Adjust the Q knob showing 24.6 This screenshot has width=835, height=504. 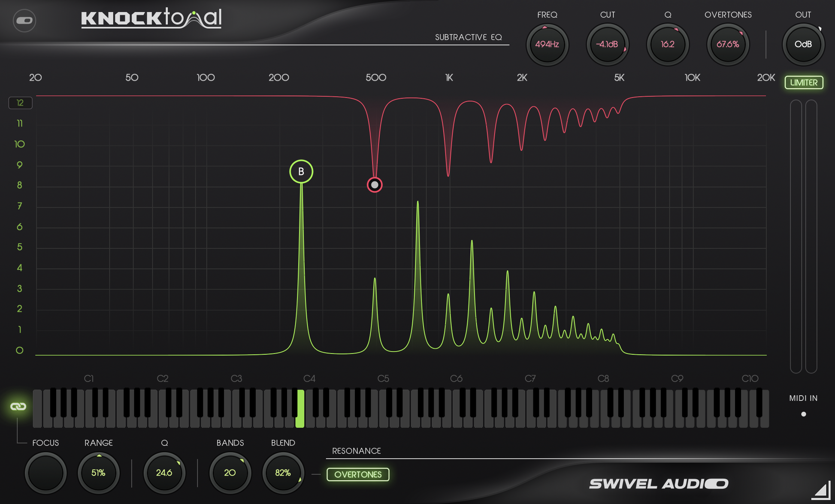point(164,473)
